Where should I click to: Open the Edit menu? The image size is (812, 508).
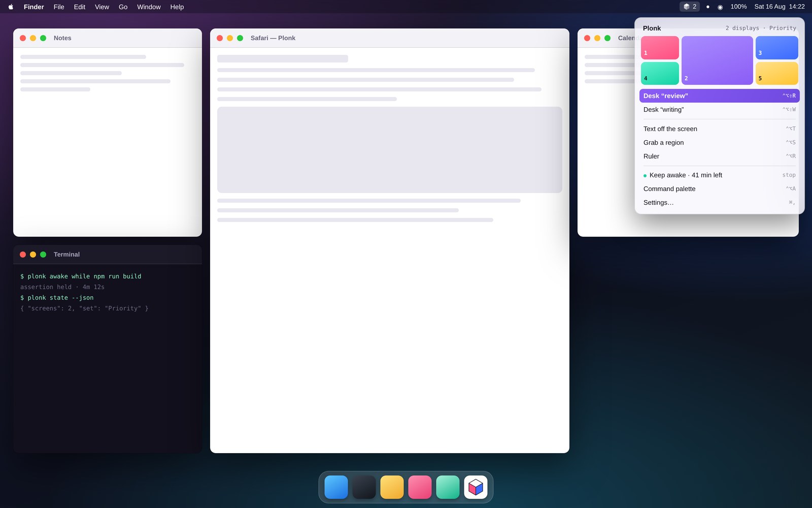[x=80, y=7]
